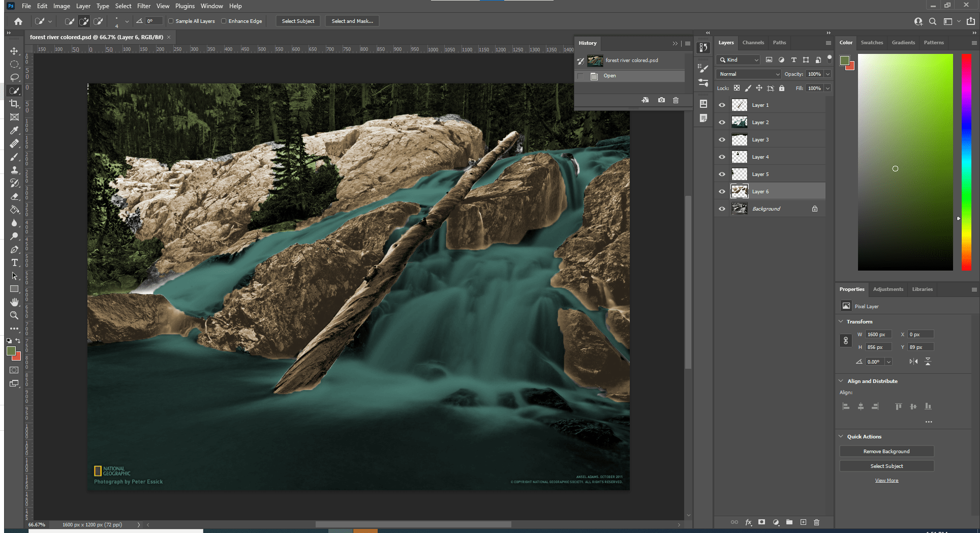Screen dimensions: 980x533
Task: Hide the Background layer
Action: tap(722, 209)
